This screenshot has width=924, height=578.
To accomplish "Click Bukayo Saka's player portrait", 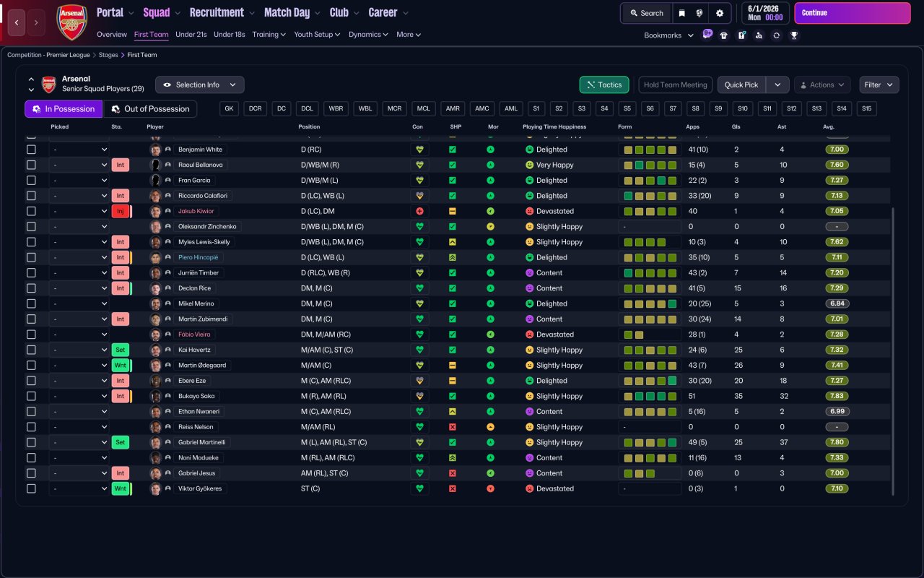I will [155, 396].
